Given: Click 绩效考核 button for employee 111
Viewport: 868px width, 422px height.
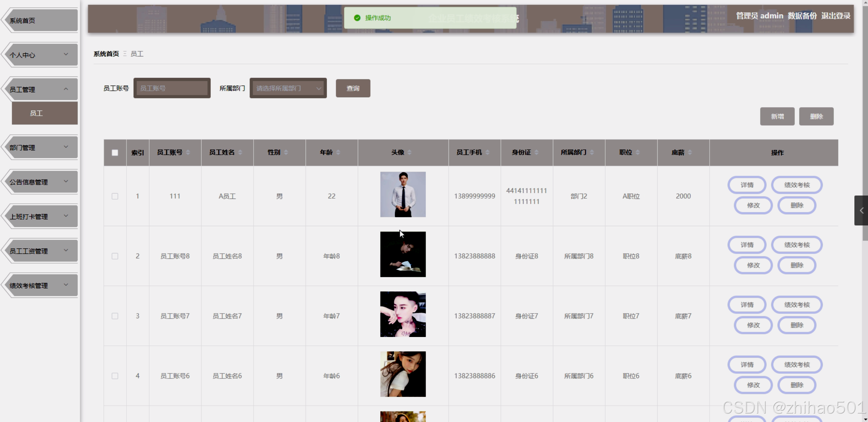Looking at the screenshot, I should pos(797,185).
